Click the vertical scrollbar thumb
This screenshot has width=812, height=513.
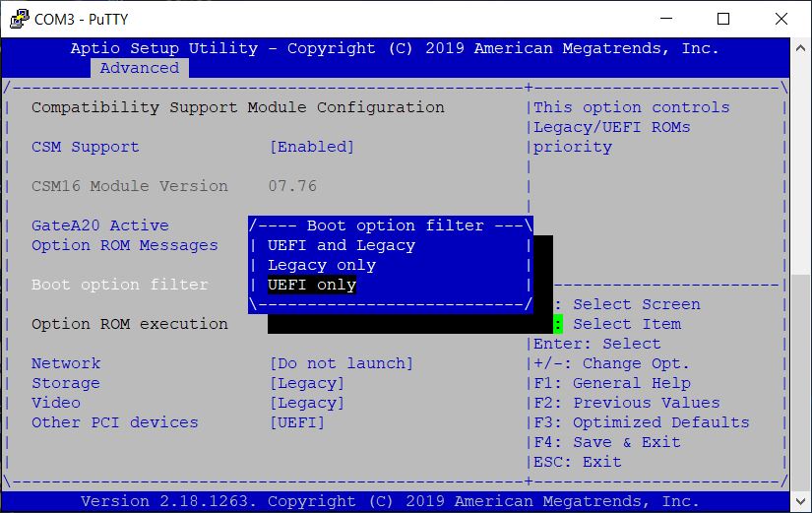click(x=800, y=383)
